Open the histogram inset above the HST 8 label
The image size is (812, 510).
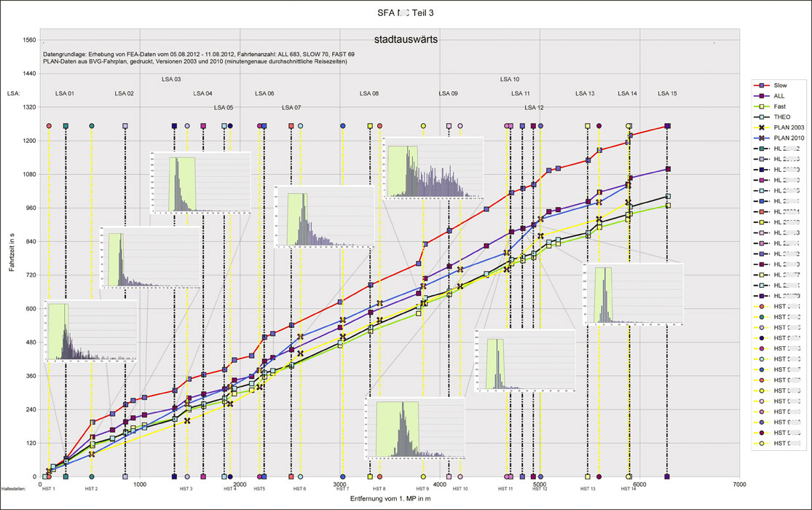pos(415,428)
